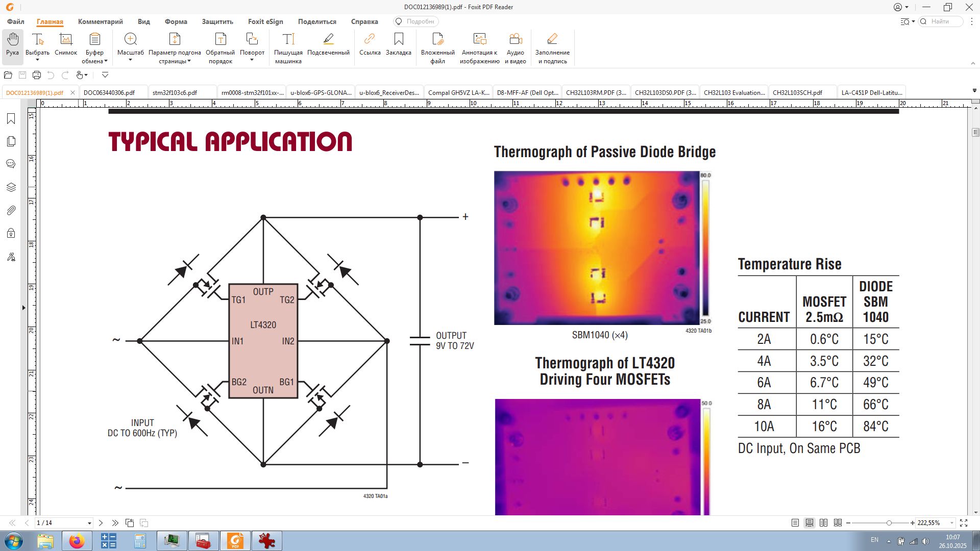Switch to the Вид ribbon tab
This screenshot has width=980, height=551.
pyautogui.click(x=144, y=21)
